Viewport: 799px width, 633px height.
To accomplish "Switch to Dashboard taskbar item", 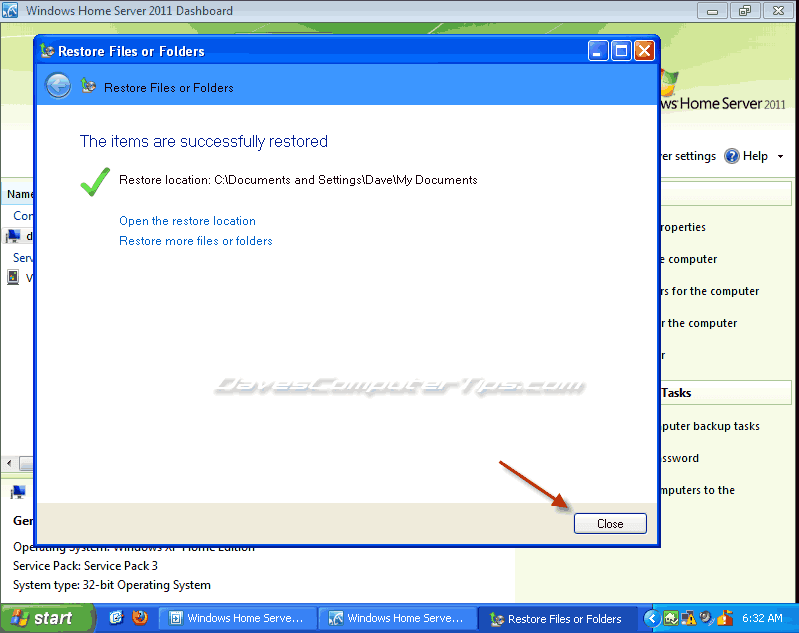I will pyautogui.click(x=397, y=618).
